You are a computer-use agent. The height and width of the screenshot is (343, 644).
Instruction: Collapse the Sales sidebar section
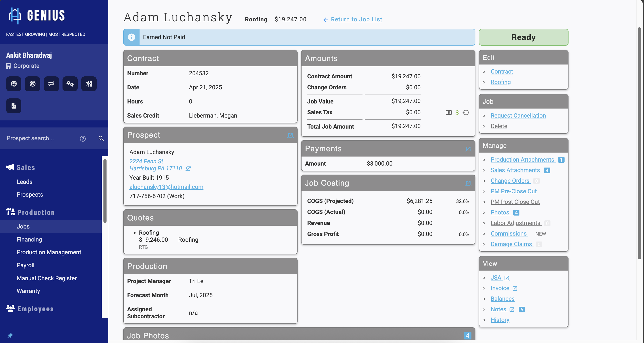click(x=26, y=167)
